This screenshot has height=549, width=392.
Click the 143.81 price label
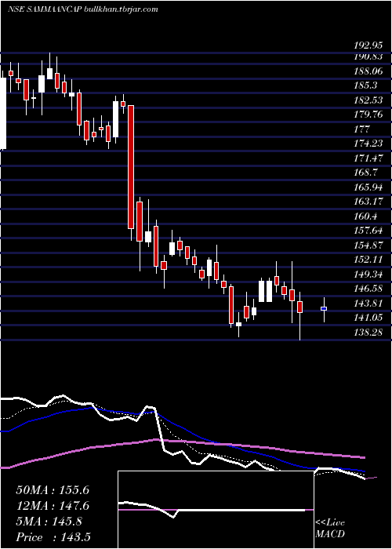coord(368,304)
